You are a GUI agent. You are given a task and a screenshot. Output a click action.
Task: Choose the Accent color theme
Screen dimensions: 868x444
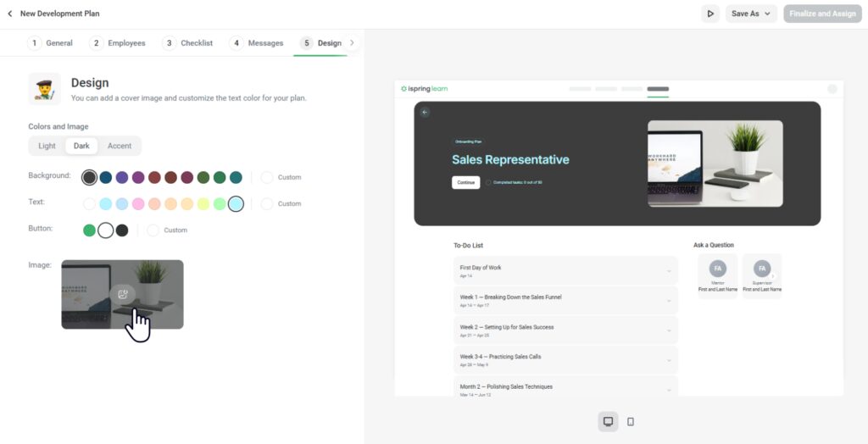tap(120, 146)
